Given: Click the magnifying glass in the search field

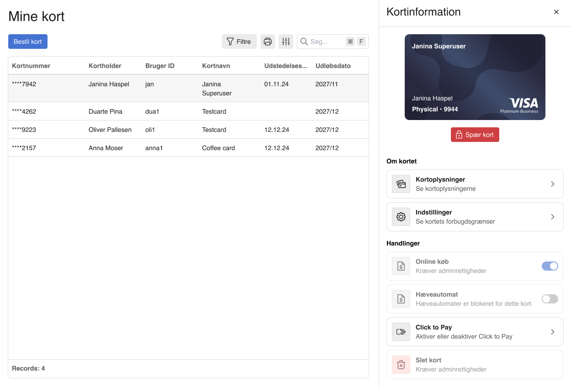Looking at the screenshot, I should (x=304, y=41).
